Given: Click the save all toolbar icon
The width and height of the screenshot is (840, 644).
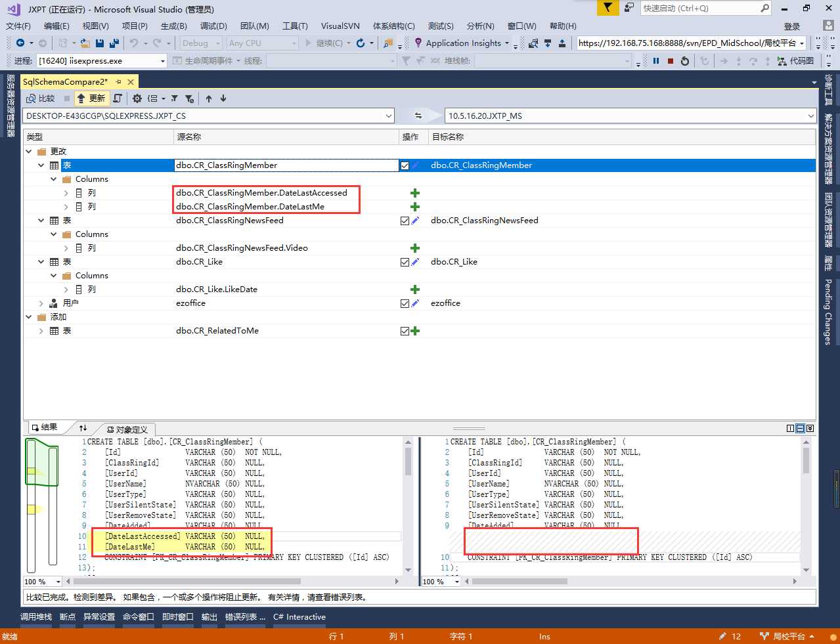Looking at the screenshot, I should [114, 43].
